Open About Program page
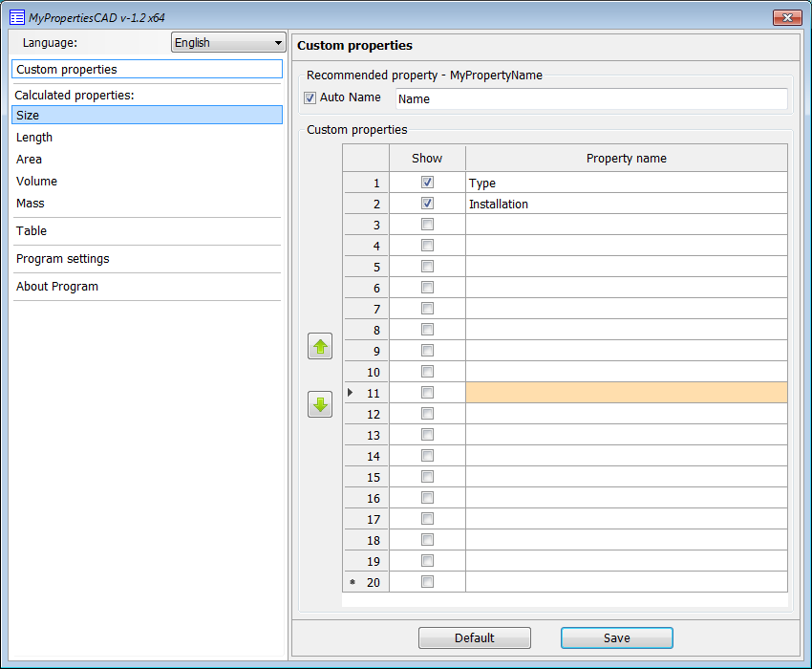Screen dimensions: 812x669 [x=147, y=287]
